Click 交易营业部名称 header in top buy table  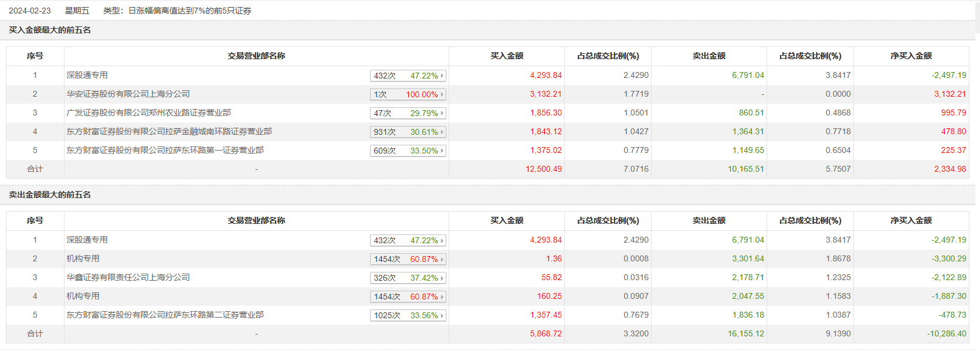click(256, 56)
